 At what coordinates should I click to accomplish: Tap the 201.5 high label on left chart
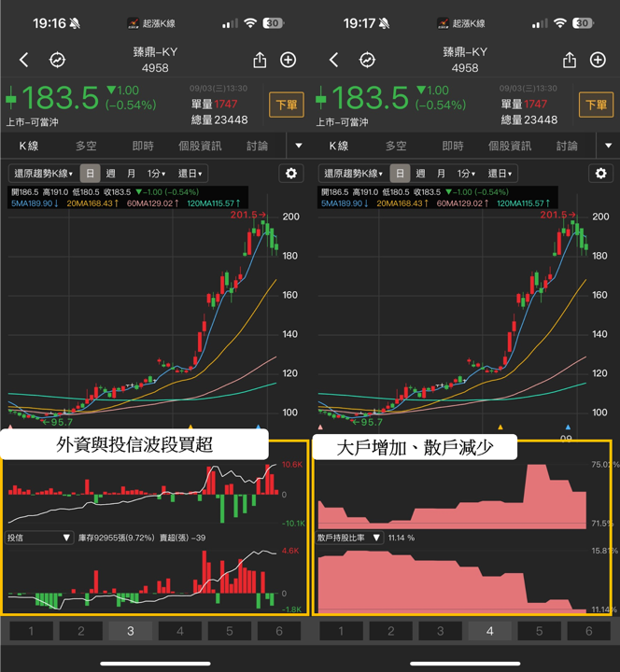click(247, 215)
